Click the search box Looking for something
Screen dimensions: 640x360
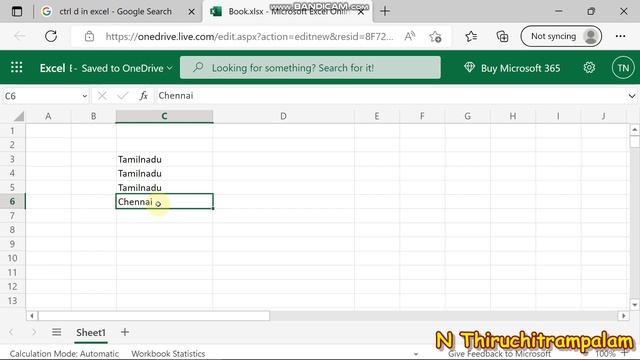(x=310, y=68)
